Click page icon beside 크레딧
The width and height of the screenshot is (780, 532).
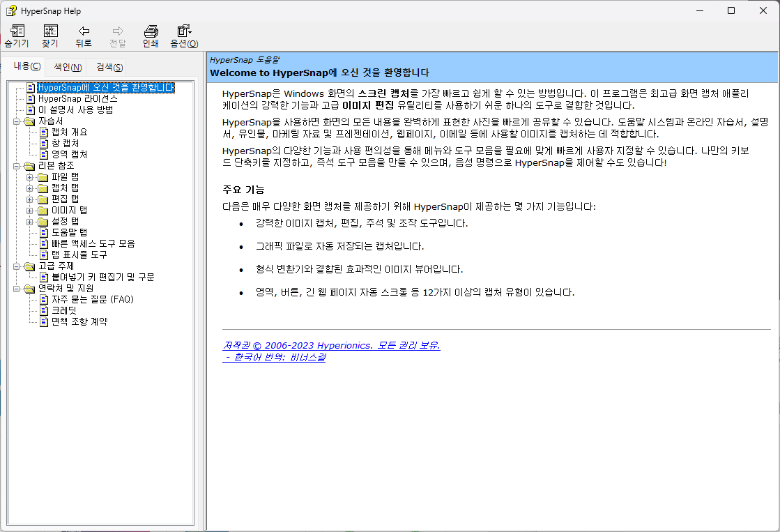[45, 310]
